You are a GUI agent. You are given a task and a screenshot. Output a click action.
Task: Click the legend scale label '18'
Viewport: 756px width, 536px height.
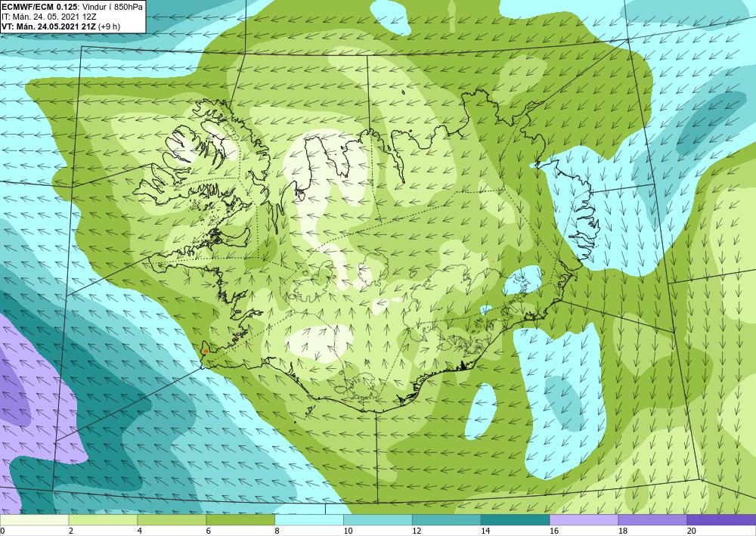(623, 531)
